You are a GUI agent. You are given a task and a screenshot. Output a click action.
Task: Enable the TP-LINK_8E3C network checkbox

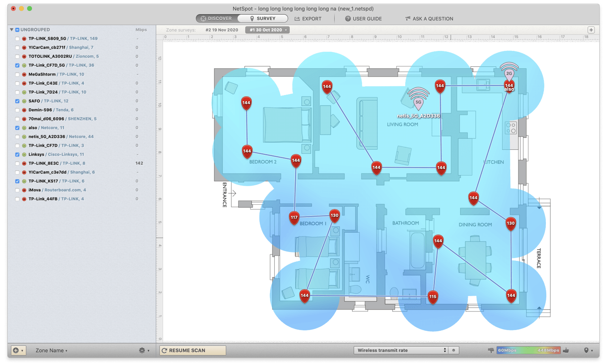pos(17,163)
